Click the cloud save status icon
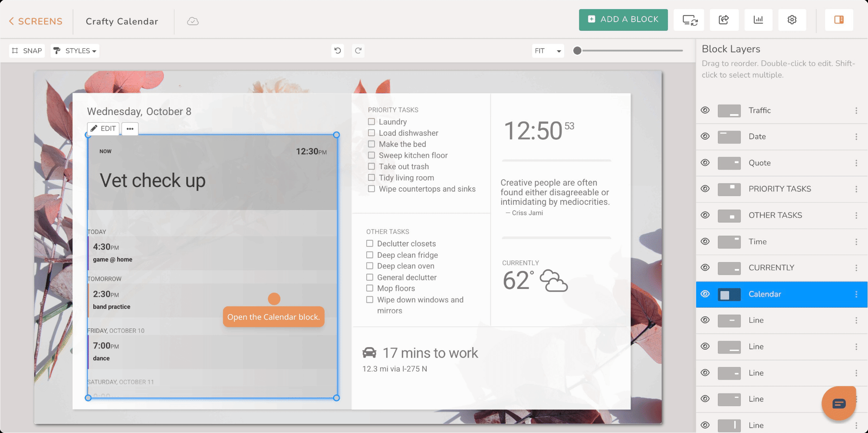 [193, 21]
